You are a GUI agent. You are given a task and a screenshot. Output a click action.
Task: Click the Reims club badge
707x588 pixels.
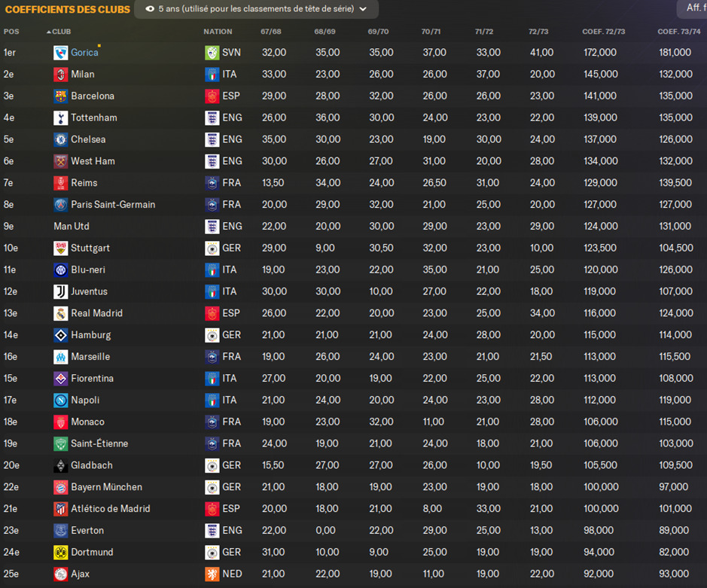pyautogui.click(x=60, y=183)
